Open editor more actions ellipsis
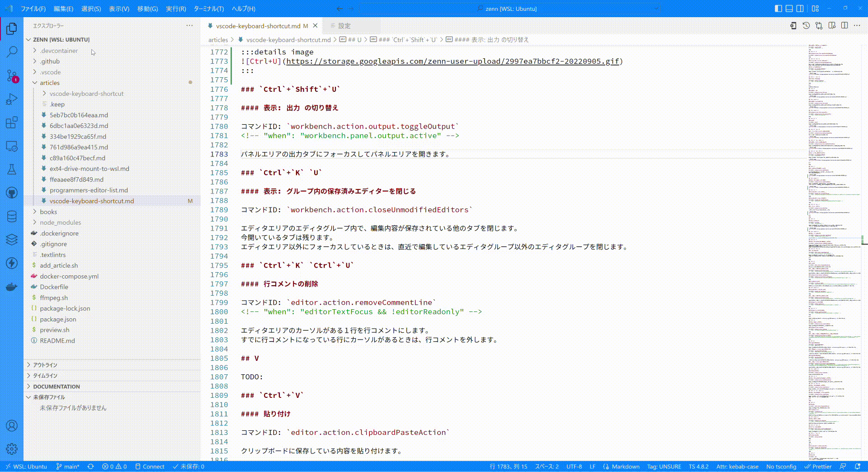Viewport: 868px width, 472px height. 857,26
